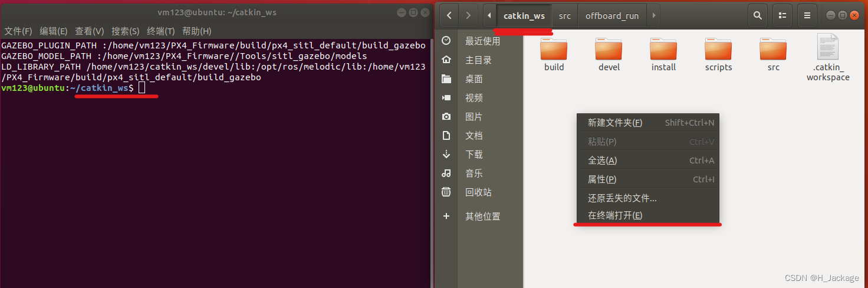
Task: Click the home icon in sidebar
Action: [x=446, y=60]
